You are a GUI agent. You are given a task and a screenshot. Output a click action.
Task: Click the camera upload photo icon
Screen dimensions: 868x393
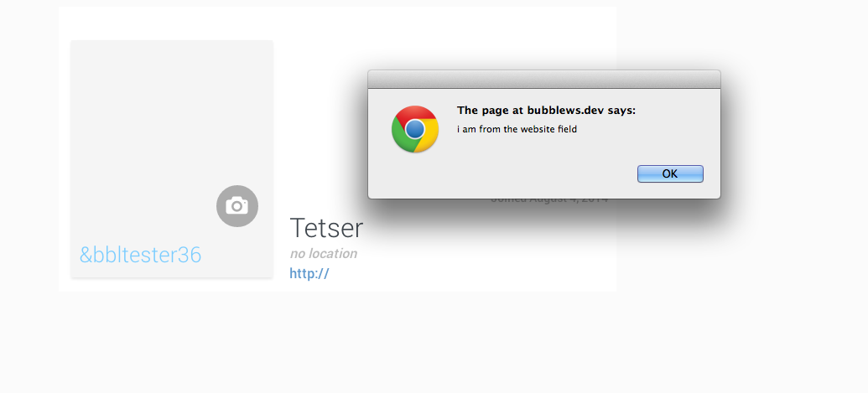click(x=237, y=206)
